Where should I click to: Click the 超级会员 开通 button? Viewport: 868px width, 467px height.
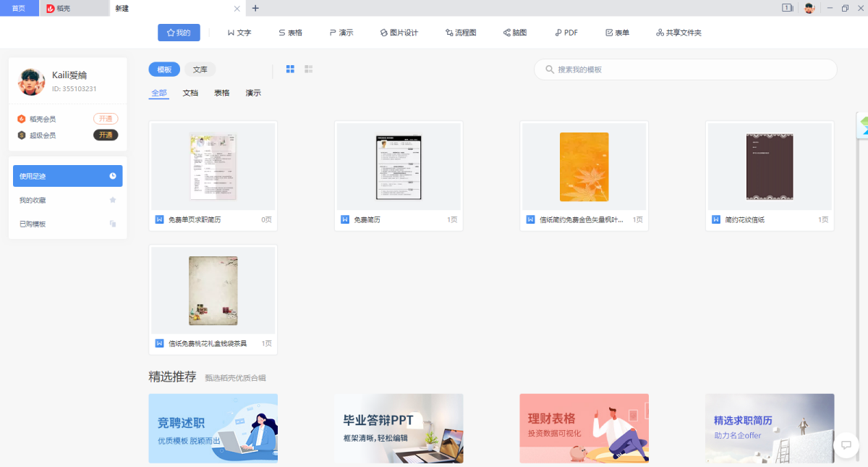pos(106,135)
